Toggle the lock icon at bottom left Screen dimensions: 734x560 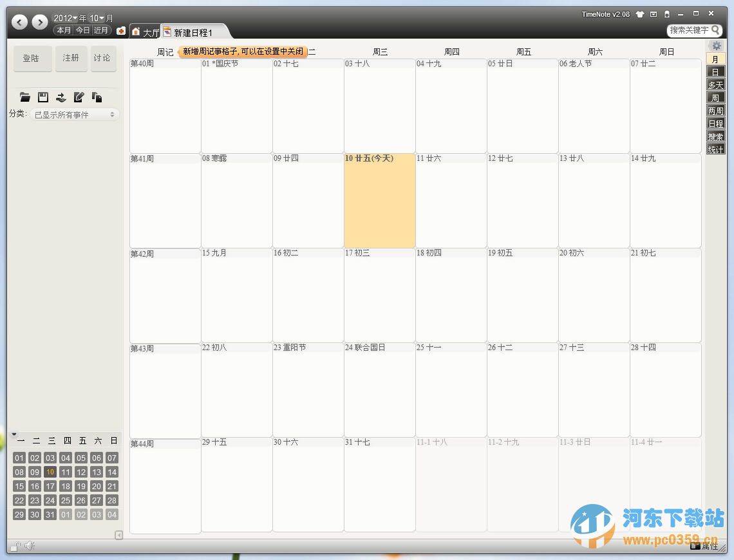click(14, 546)
